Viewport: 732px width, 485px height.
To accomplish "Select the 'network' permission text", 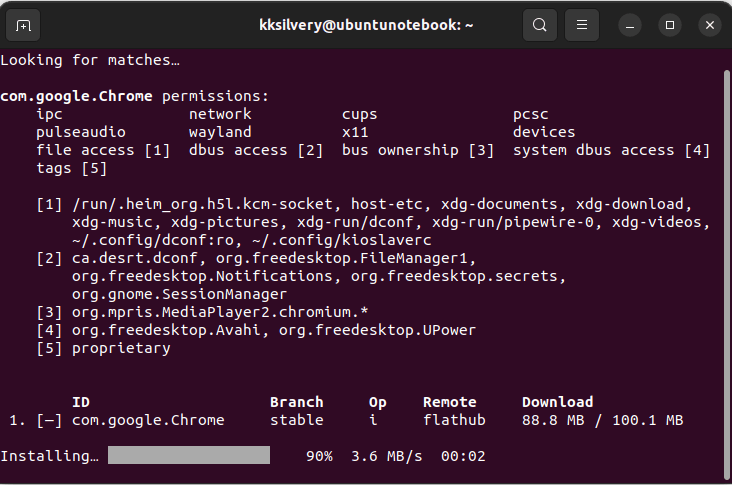I will (x=220, y=114).
